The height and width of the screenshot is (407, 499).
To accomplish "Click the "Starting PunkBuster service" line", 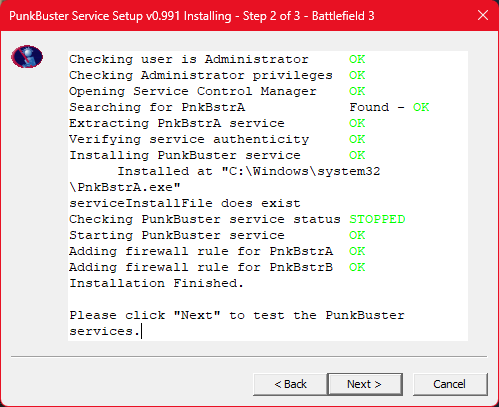I will [x=177, y=235].
